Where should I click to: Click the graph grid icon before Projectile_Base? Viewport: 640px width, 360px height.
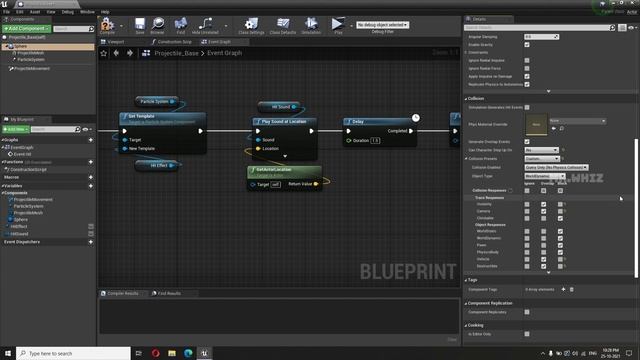click(146, 53)
